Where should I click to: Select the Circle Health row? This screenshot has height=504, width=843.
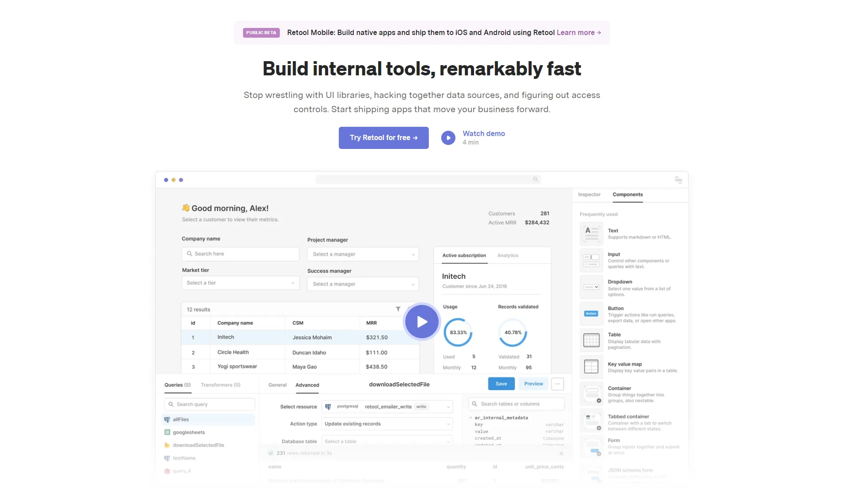300,352
